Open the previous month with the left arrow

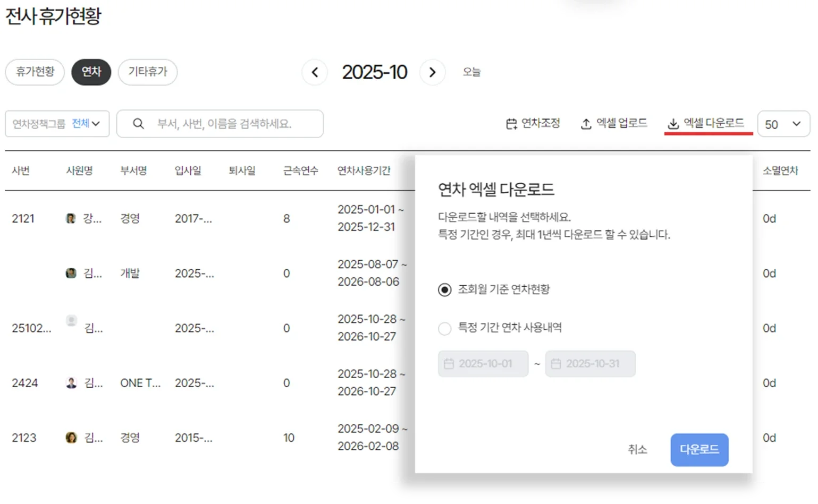[x=315, y=72]
